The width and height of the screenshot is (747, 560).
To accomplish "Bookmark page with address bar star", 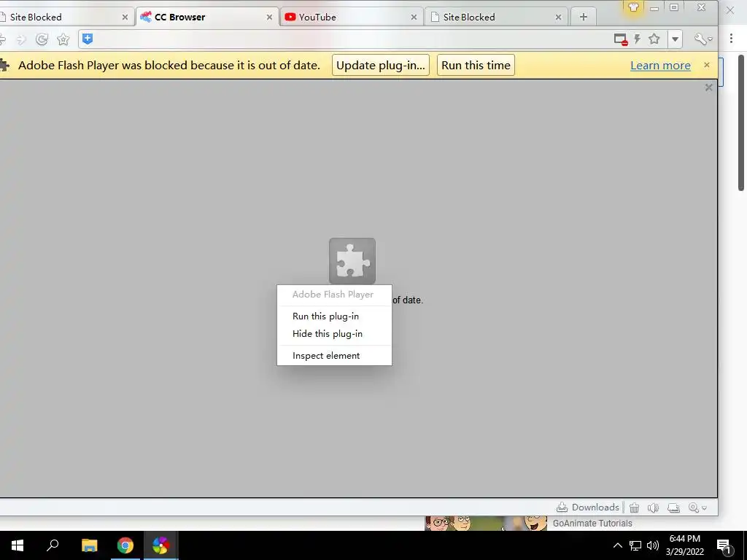I will pyautogui.click(x=654, y=39).
